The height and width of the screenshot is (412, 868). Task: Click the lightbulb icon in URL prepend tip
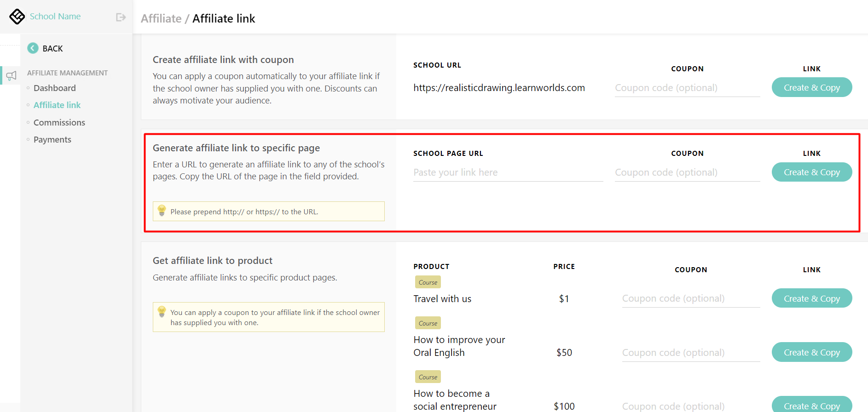[x=162, y=211]
